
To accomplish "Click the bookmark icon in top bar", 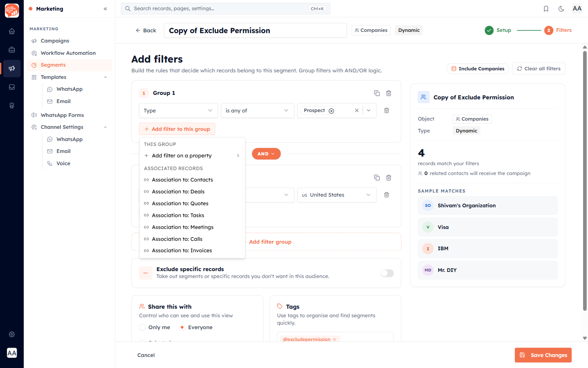I will (546, 9).
